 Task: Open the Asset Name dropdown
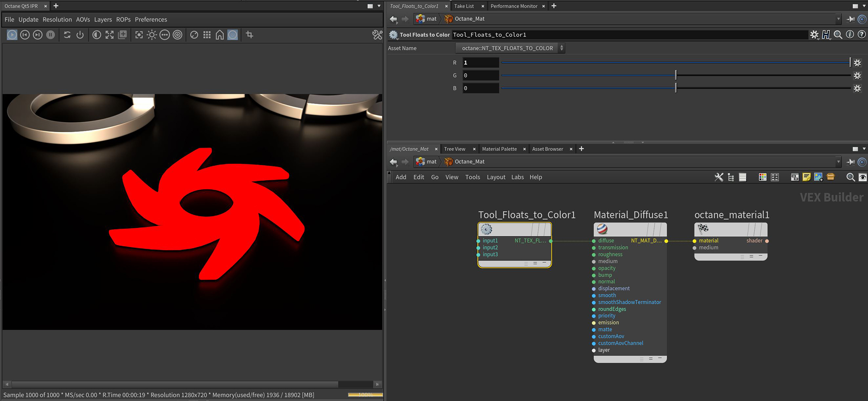click(510, 48)
